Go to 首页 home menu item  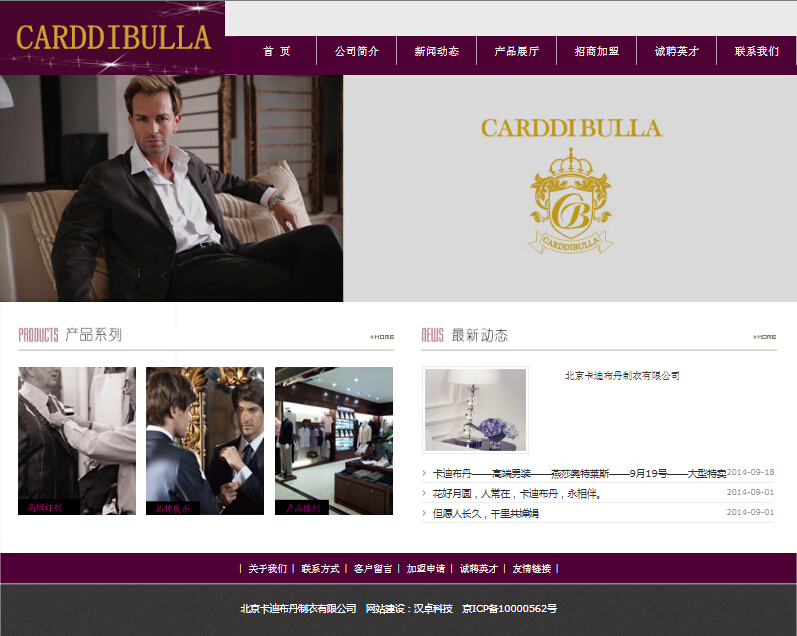pos(277,51)
